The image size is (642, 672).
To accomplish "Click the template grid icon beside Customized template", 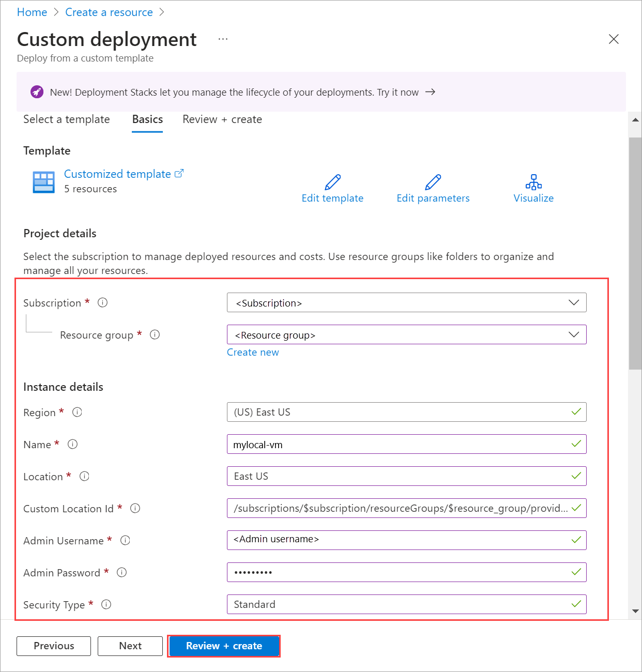I will click(x=43, y=182).
